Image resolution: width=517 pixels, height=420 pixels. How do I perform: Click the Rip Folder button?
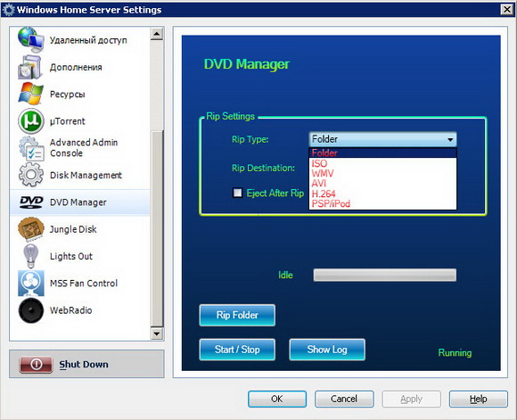pos(237,315)
